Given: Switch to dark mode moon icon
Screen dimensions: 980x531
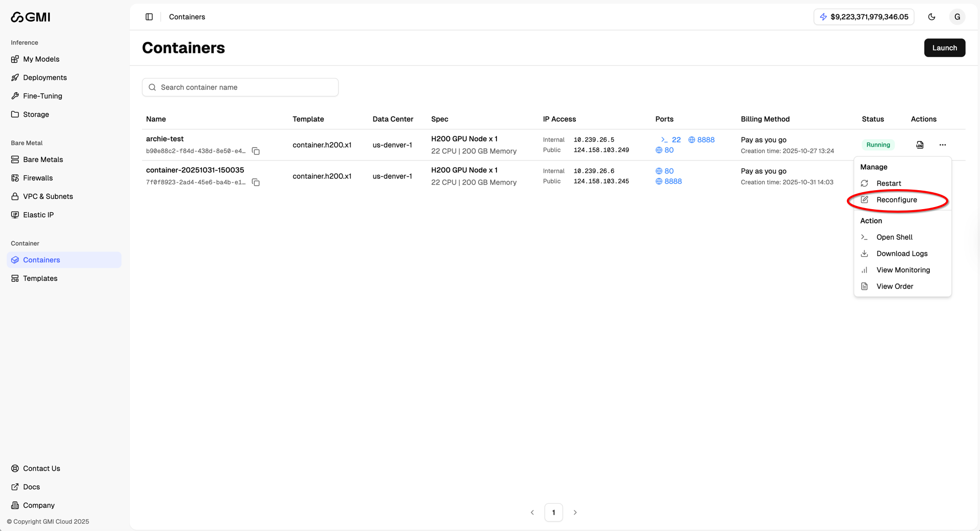Looking at the screenshot, I should pyautogui.click(x=931, y=17).
